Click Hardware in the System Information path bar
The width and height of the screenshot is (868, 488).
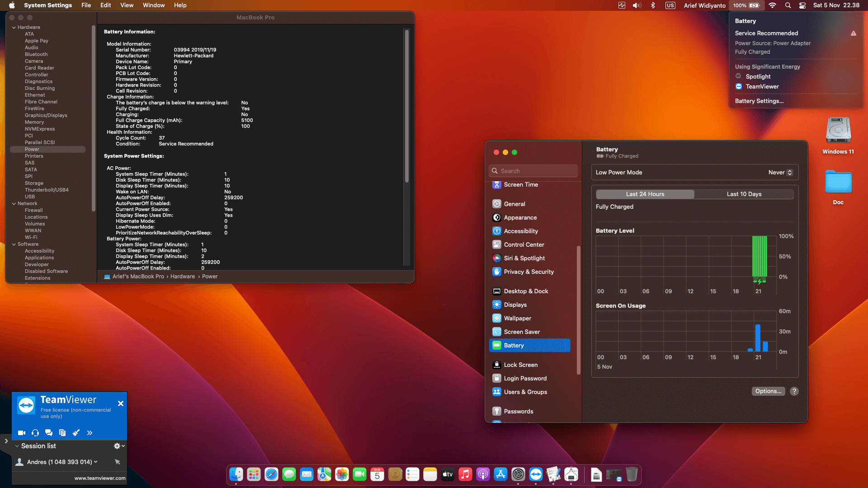(x=183, y=277)
